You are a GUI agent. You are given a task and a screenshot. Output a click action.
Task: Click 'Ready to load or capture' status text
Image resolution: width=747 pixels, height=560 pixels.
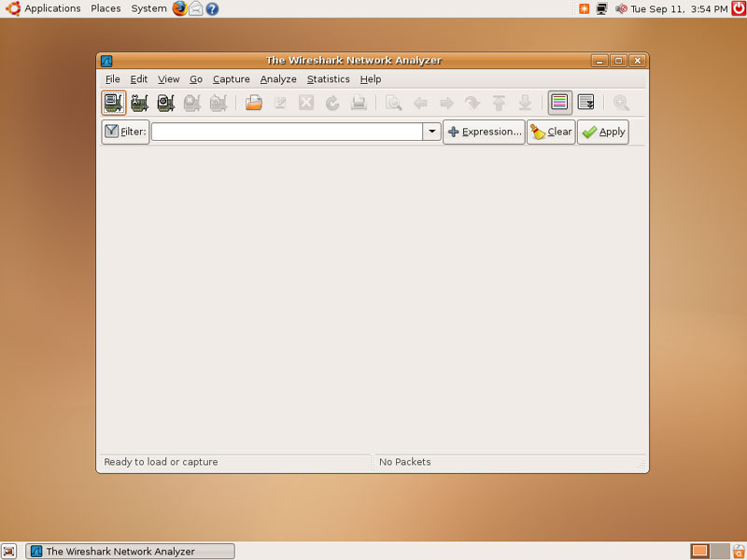coord(161,462)
